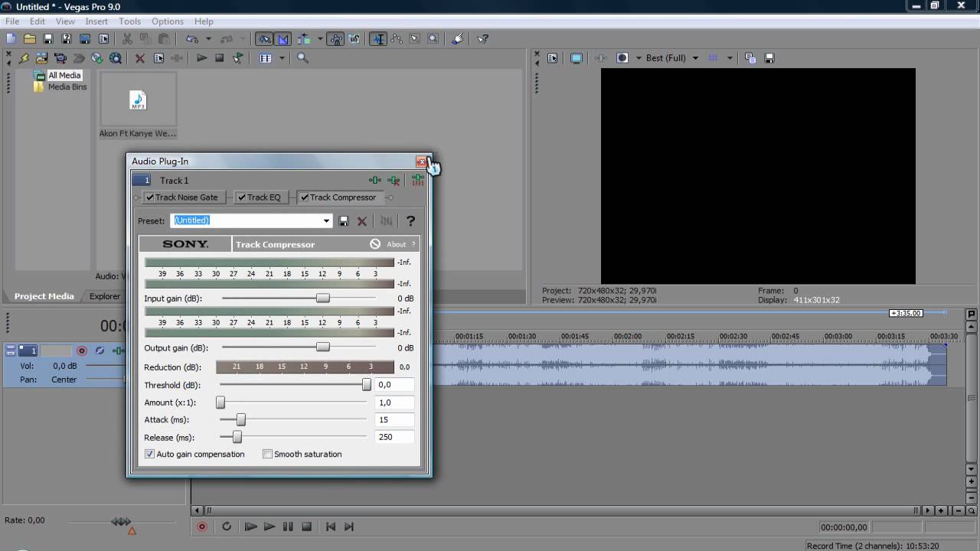
Task: Uncheck Track Compressor plug-in
Action: [x=304, y=197]
